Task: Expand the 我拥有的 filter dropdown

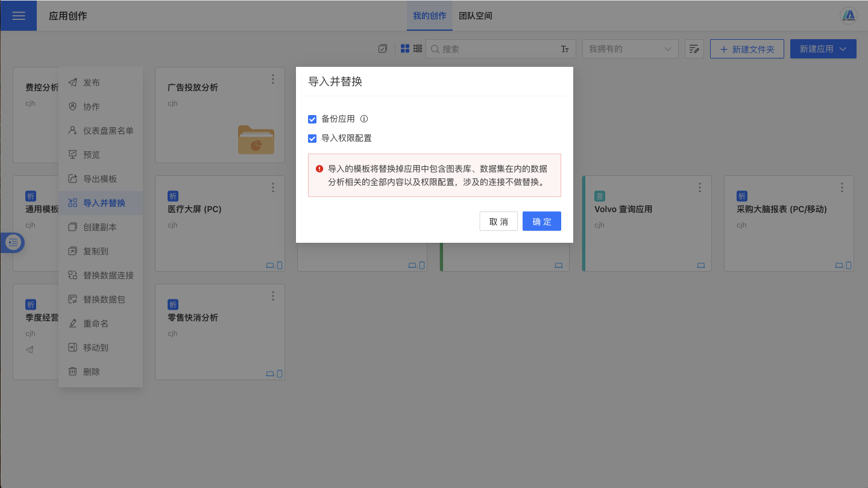Action: click(x=630, y=49)
